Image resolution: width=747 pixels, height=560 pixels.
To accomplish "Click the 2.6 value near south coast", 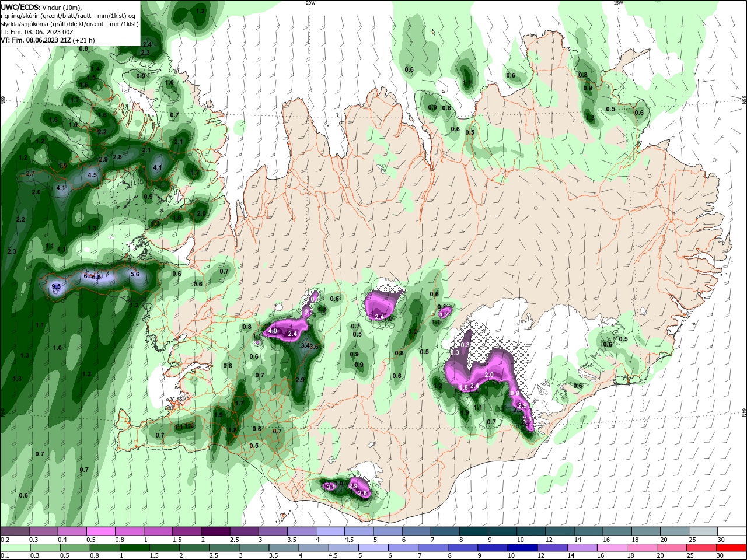I will click(x=362, y=493).
